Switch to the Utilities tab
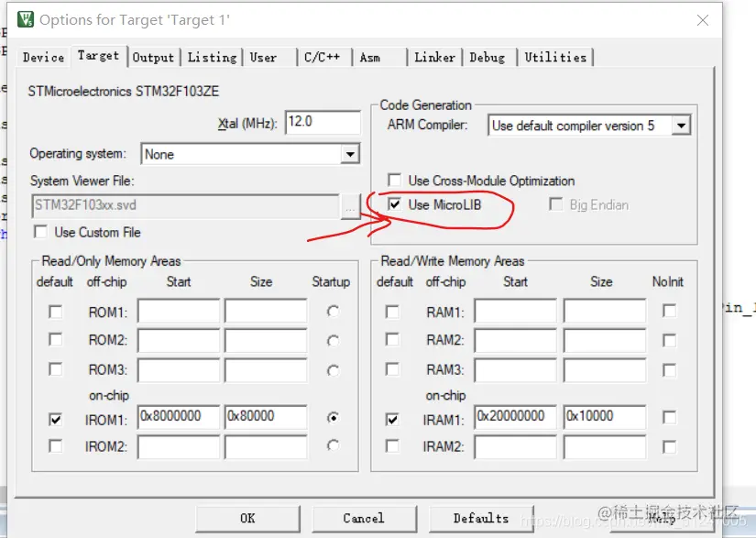The width and height of the screenshot is (756, 538). point(555,58)
